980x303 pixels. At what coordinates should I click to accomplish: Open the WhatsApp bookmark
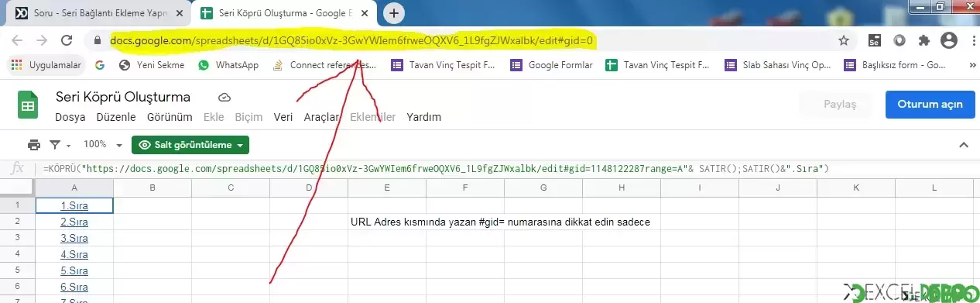click(228, 65)
